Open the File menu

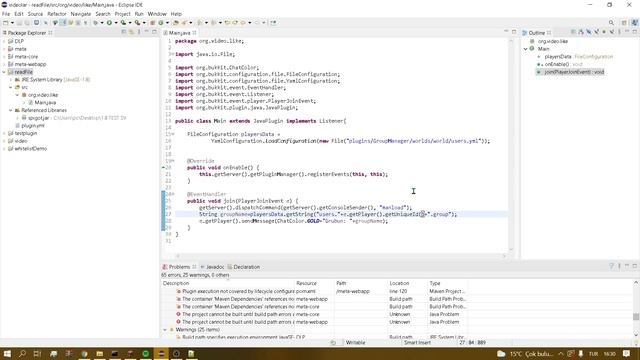click(x=6, y=14)
